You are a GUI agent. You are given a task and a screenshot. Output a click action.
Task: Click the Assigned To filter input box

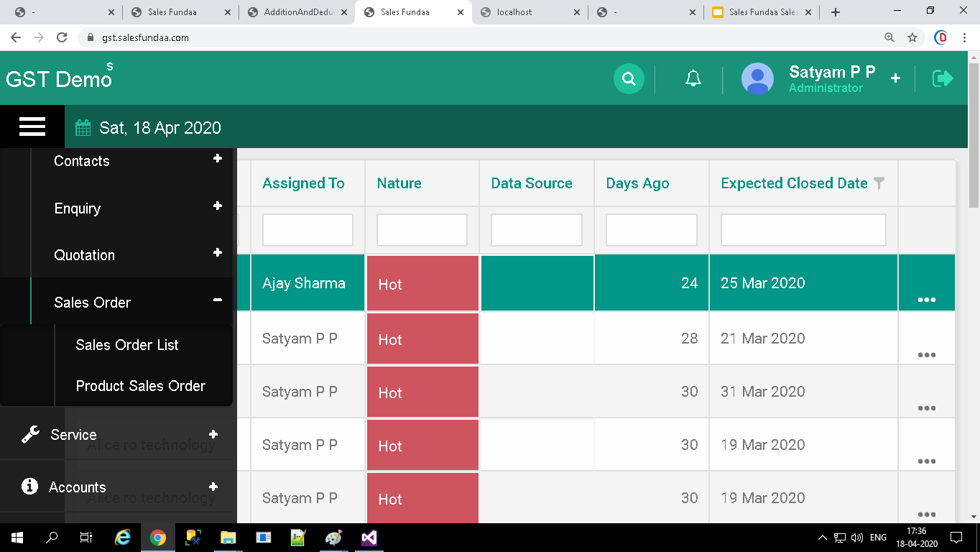tap(308, 230)
